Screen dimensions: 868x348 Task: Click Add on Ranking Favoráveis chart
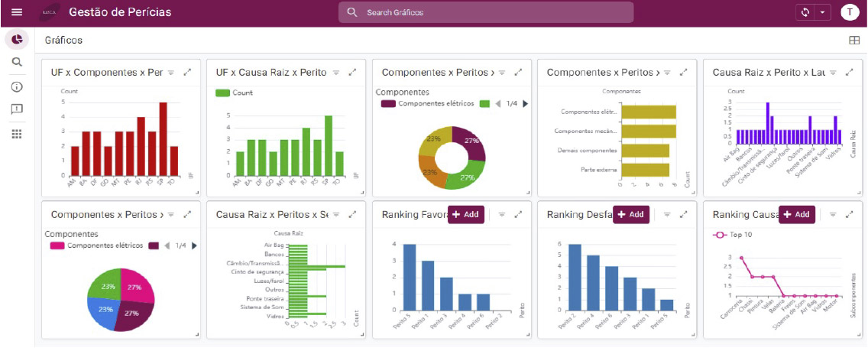click(466, 214)
